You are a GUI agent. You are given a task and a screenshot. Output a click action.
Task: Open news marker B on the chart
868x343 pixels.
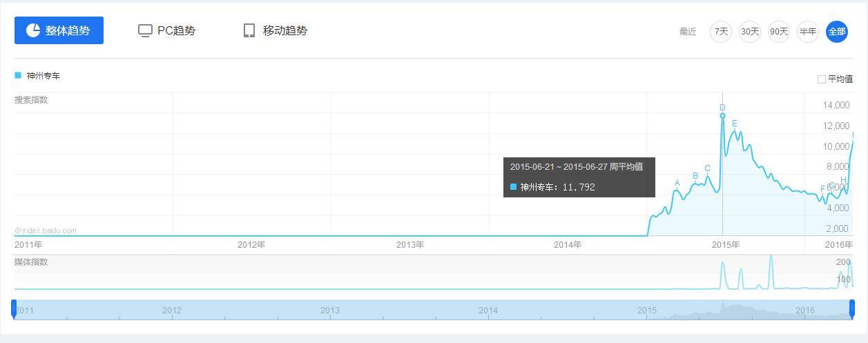pyautogui.click(x=695, y=176)
